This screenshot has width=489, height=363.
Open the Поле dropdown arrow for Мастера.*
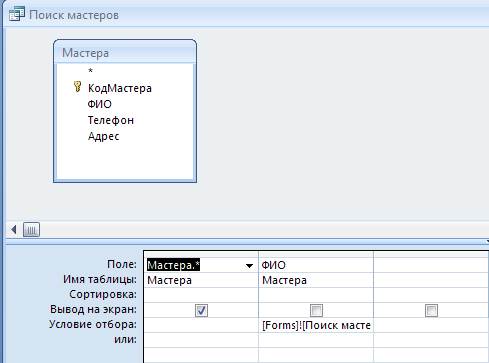coord(249,265)
